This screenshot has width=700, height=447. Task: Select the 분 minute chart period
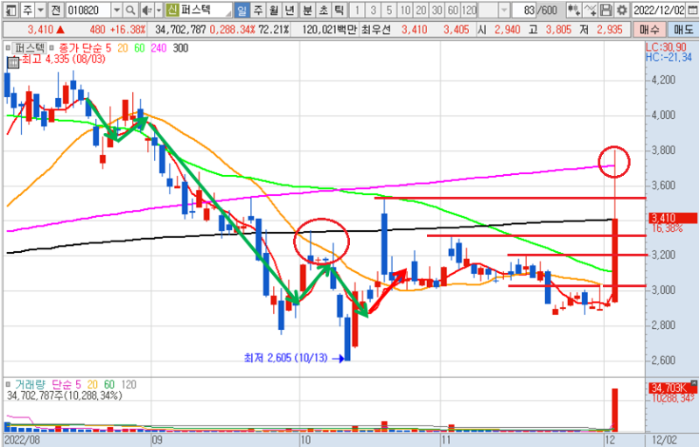(308, 10)
